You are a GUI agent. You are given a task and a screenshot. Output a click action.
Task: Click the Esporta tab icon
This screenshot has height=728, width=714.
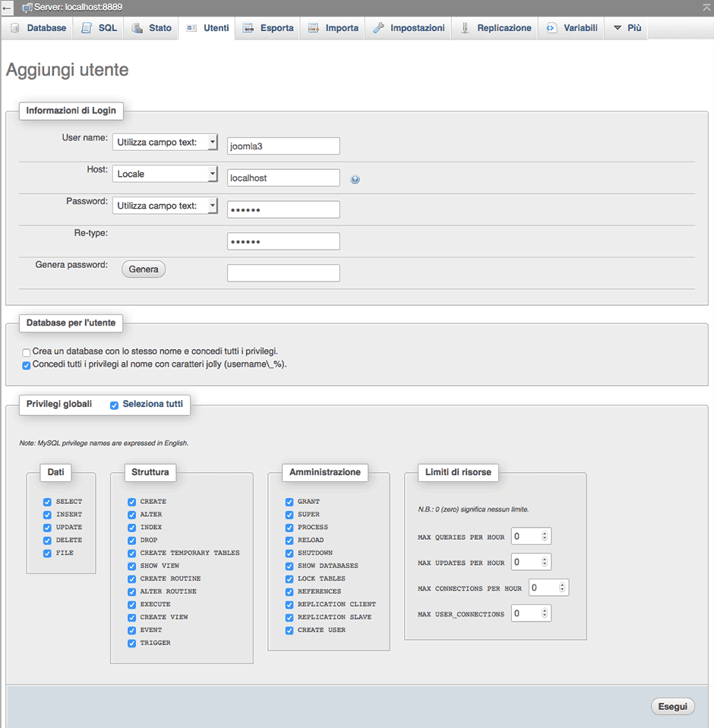pyautogui.click(x=248, y=28)
